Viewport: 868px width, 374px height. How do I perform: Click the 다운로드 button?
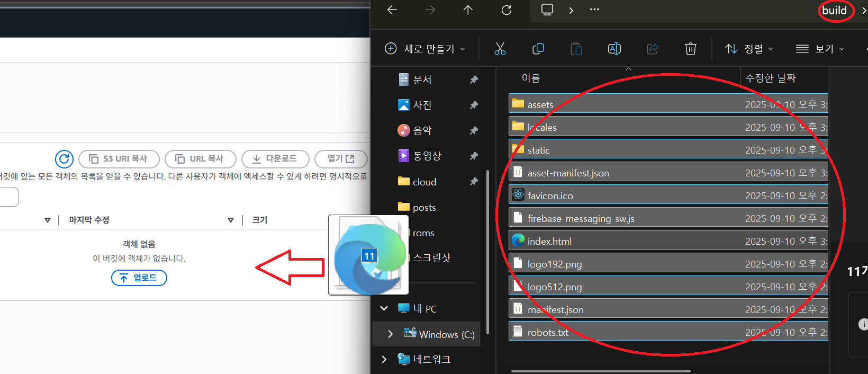(x=275, y=159)
